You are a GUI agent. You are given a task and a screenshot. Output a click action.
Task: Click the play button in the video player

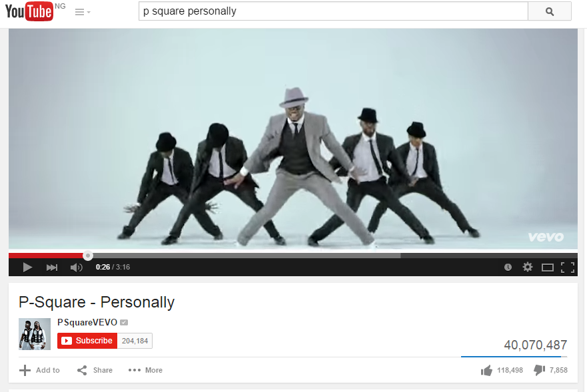(27, 268)
